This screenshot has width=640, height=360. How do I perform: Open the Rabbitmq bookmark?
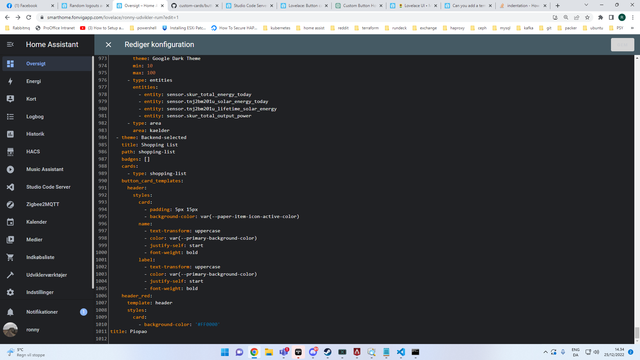(18, 28)
